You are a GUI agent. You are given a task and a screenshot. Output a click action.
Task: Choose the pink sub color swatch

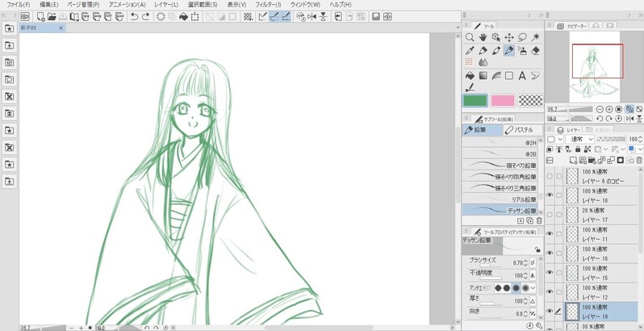point(503,101)
